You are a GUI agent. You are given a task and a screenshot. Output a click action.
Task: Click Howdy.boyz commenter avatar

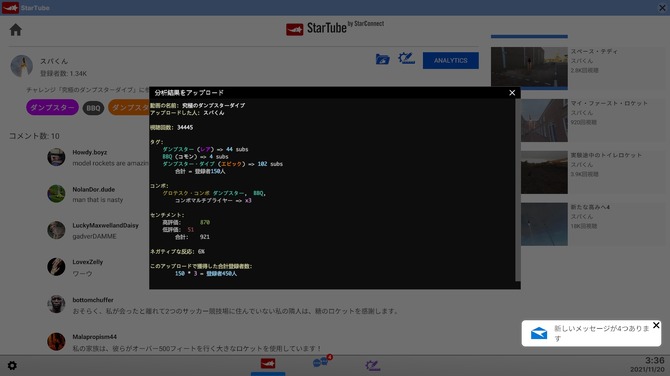pyautogui.click(x=56, y=157)
